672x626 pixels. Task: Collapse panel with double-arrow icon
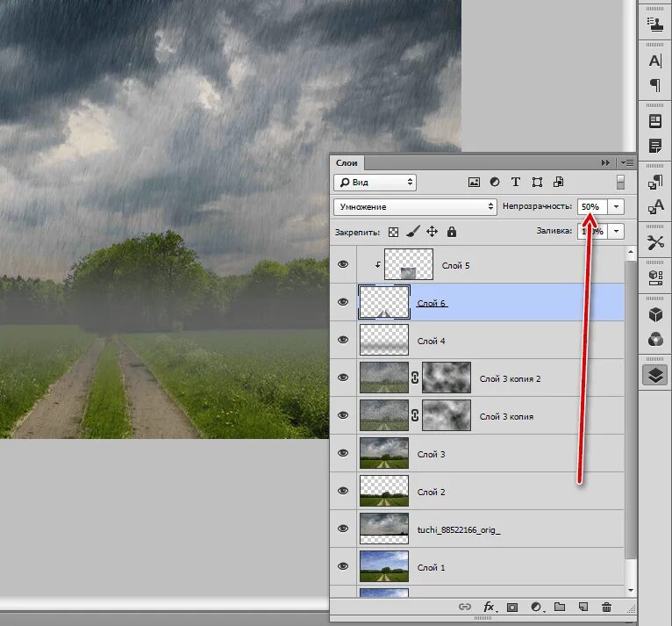click(605, 163)
